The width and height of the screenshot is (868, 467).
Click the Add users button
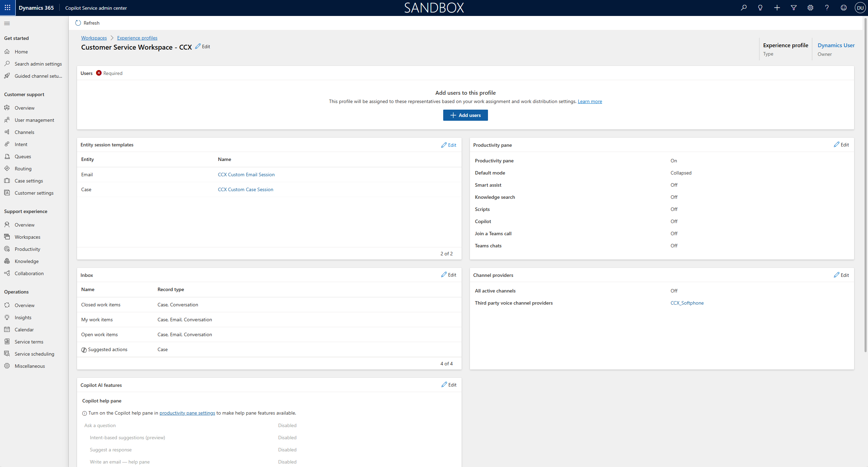point(465,115)
